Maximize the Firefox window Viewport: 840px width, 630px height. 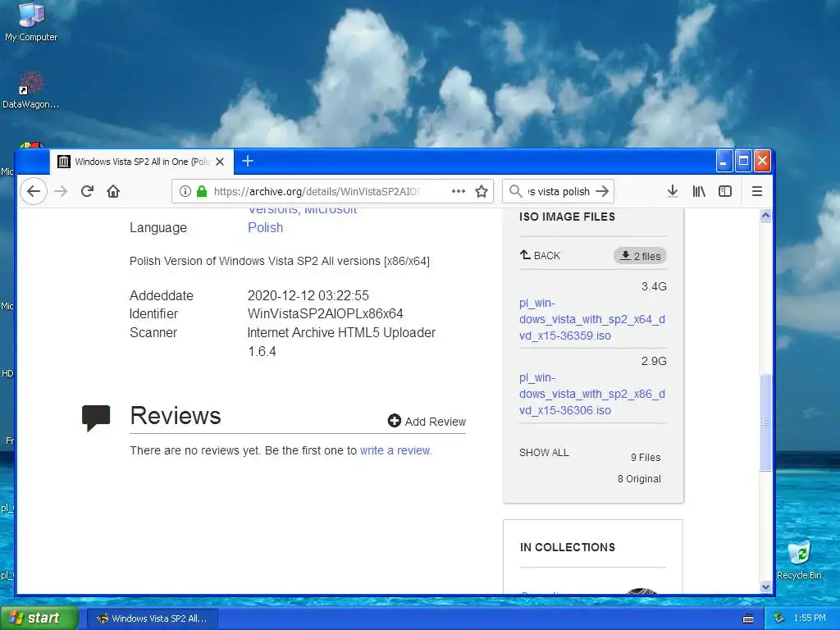point(743,162)
